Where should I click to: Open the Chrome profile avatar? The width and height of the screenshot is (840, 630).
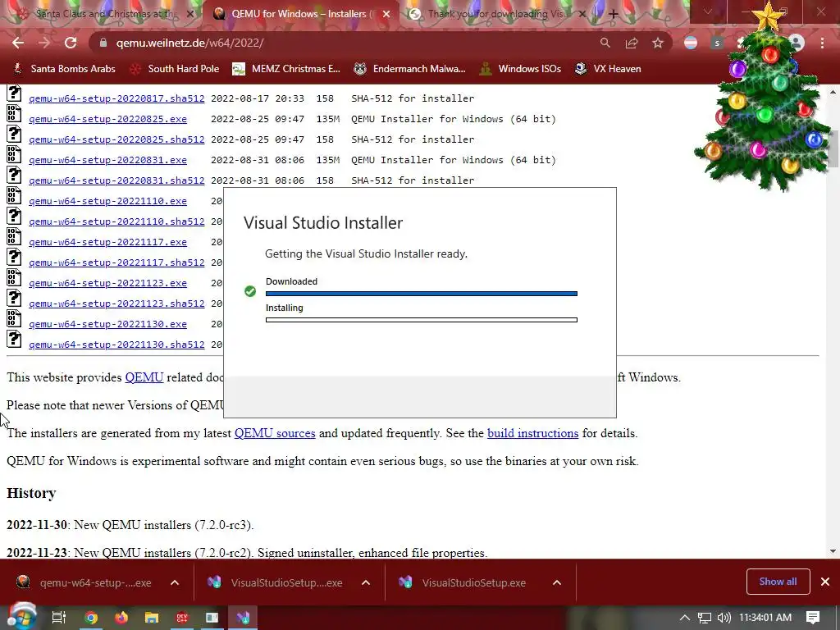[x=797, y=43]
